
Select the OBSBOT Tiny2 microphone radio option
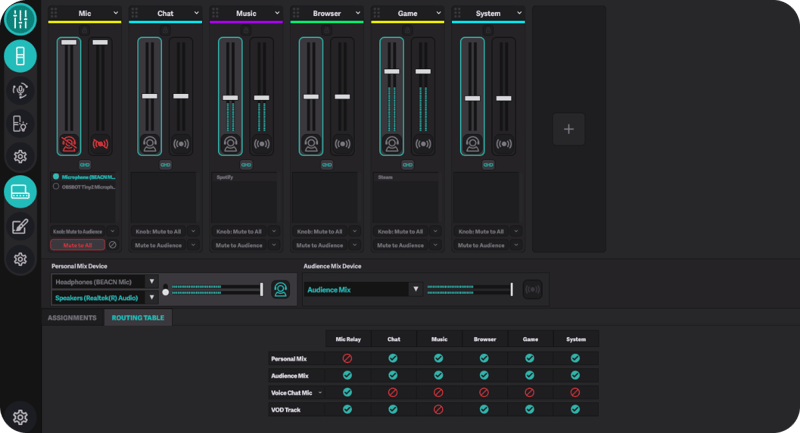56,187
